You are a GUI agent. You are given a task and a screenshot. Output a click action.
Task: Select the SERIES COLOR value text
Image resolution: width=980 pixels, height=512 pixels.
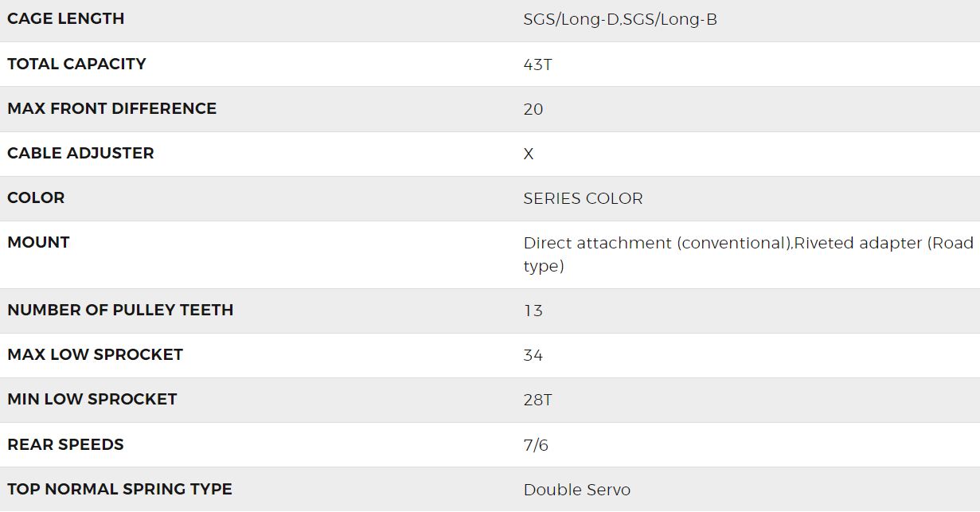583,198
